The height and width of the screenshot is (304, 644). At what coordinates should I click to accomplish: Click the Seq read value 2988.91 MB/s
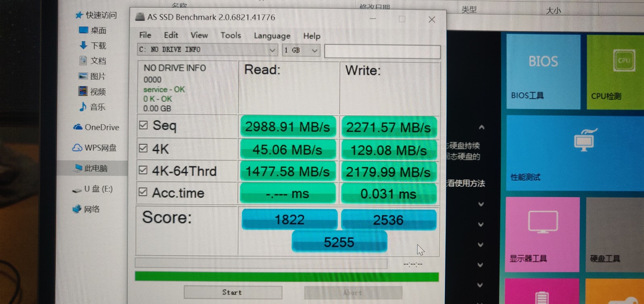pyautogui.click(x=288, y=127)
